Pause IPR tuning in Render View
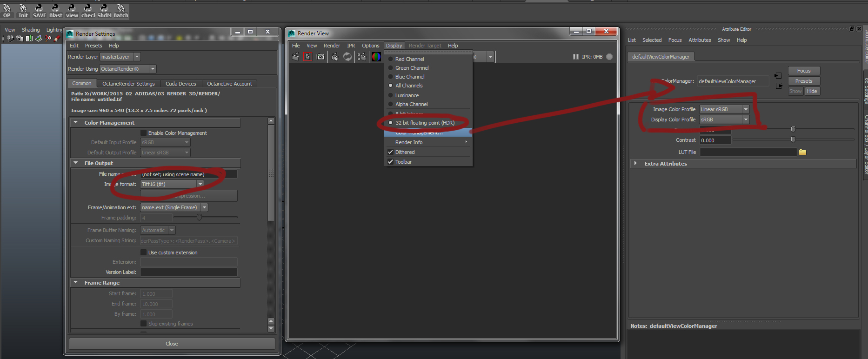The image size is (868, 359). point(576,57)
